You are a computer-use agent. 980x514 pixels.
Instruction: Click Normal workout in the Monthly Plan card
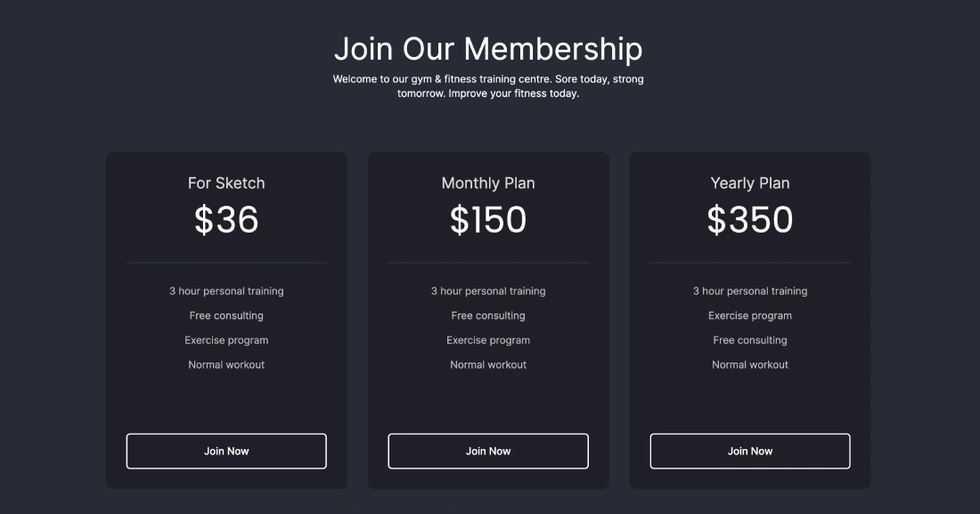click(x=488, y=364)
